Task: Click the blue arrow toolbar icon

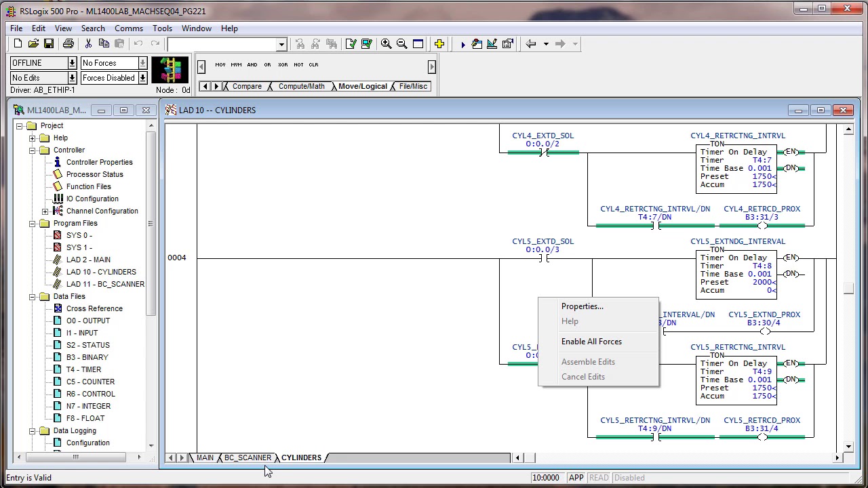Action: pos(462,44)
